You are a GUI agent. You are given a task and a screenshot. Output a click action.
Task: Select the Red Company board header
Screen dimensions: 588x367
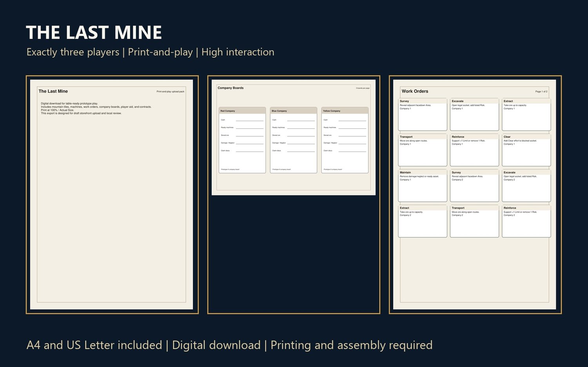pyautogui.click(x=242, y=111)
